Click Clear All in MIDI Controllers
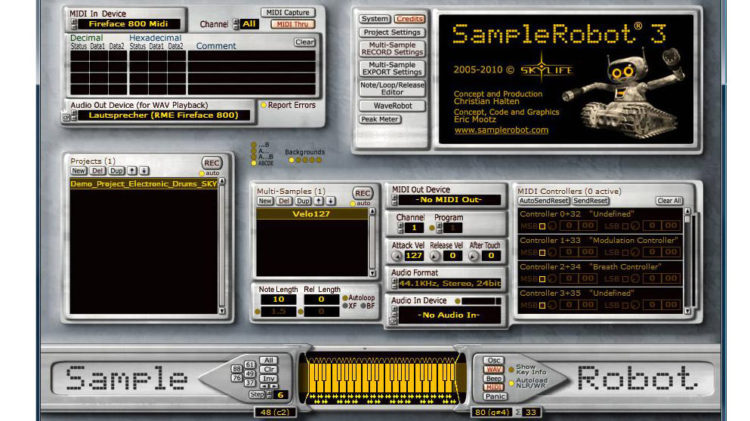This screenshot has width=750, height=421. pyautogui.click(x=669, y=201)
